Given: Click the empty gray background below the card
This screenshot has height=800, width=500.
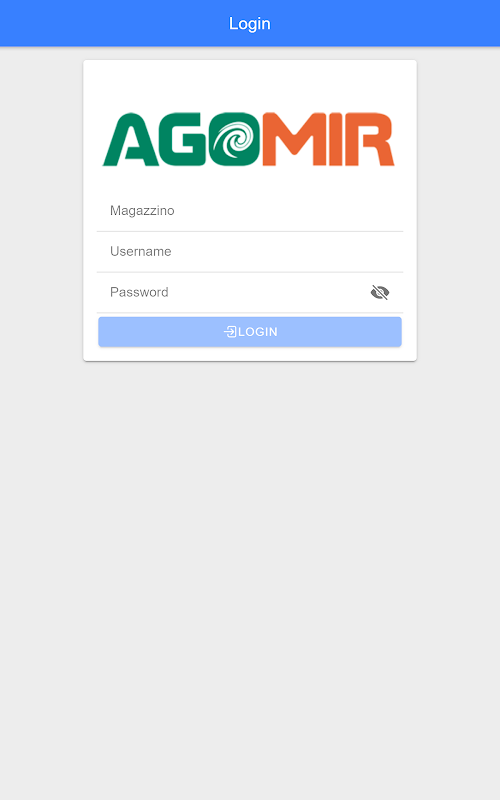Looking at the screenshot, I should pyautogui.click(x=250, y=561).
